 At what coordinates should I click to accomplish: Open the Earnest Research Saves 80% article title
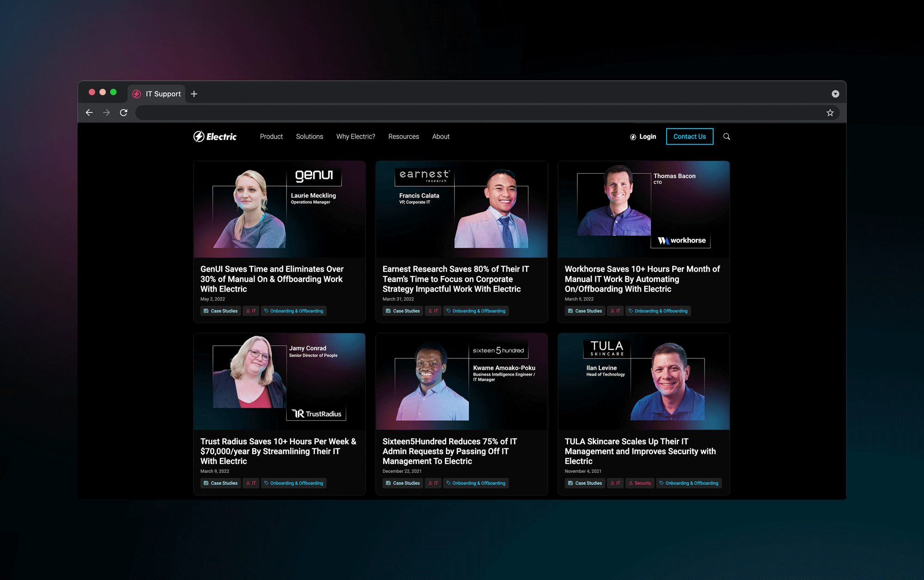click(x=456, y=279)
